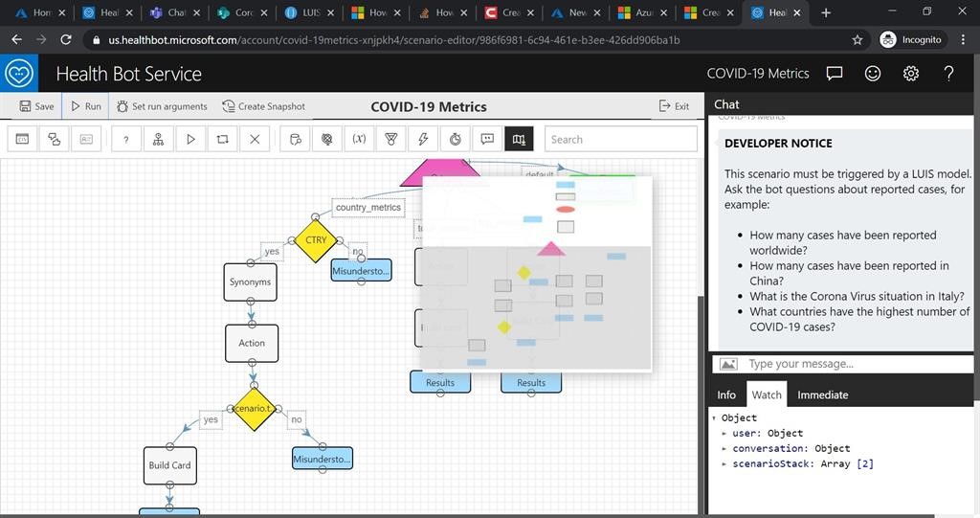Switch to the Info tab
Screen dimensions: 980x518
pyautogui.click(x=726, y=394)
